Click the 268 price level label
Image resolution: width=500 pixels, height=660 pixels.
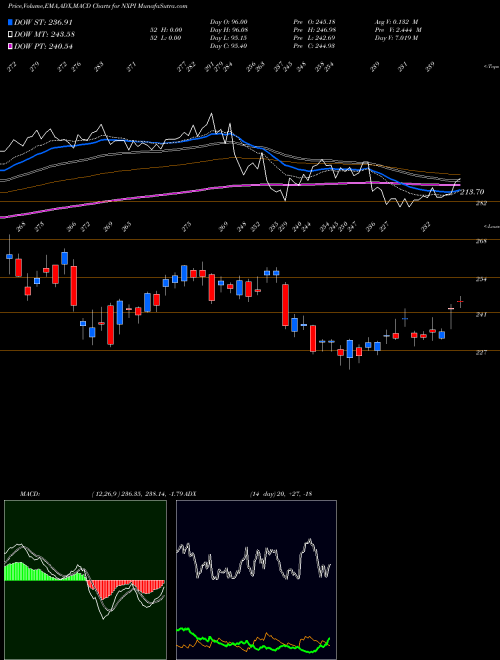click(481, 242)
